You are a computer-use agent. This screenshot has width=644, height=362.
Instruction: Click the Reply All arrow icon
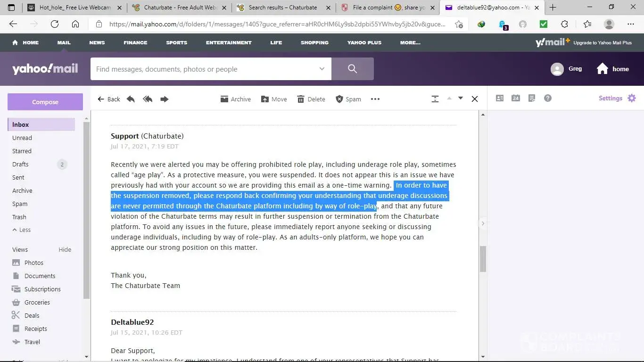click(148, 99)
